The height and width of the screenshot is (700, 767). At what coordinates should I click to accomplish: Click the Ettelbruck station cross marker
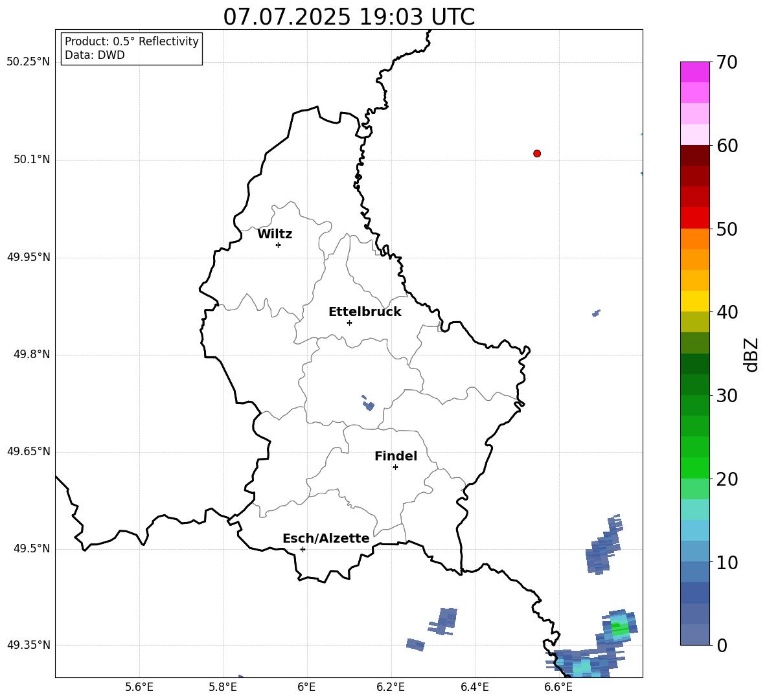349,322
